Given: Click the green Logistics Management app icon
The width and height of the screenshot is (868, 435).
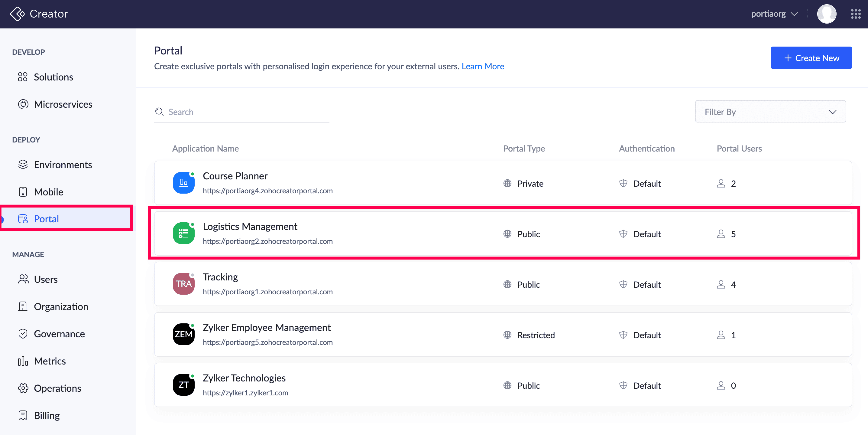Looking at the screenshot, I should [x=183, y=233].
